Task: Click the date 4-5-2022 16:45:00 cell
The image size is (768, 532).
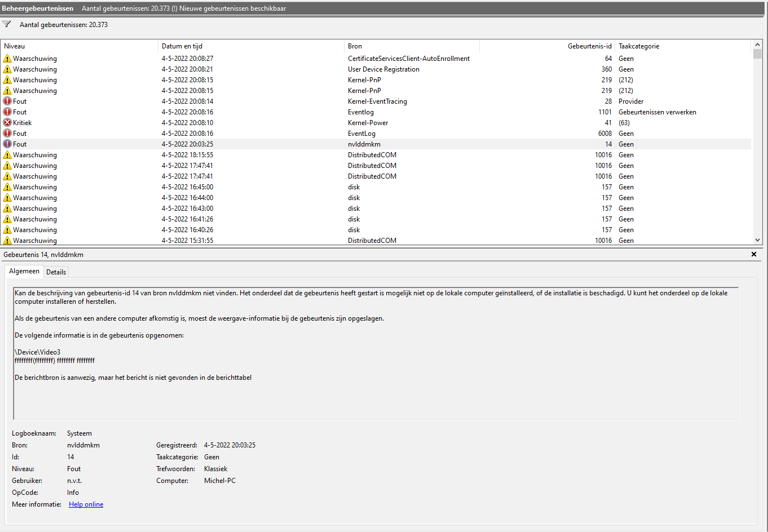Action: 187,187
